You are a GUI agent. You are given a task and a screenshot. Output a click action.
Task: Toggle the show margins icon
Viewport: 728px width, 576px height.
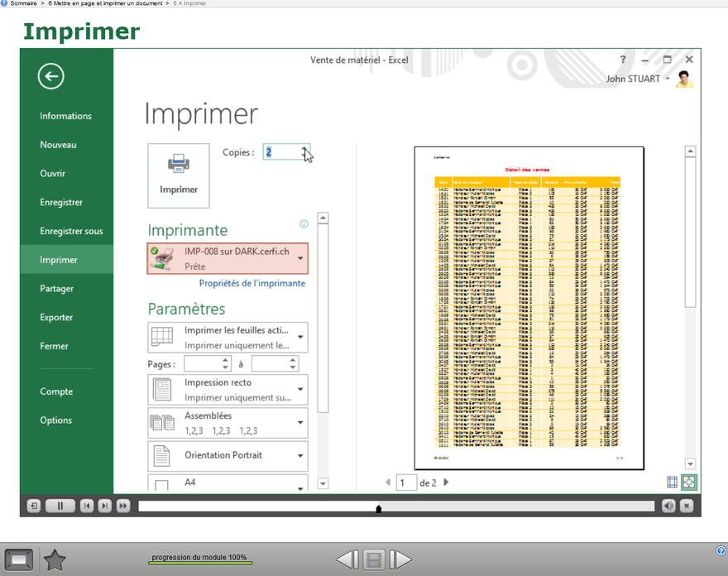[x=672, y=482]
